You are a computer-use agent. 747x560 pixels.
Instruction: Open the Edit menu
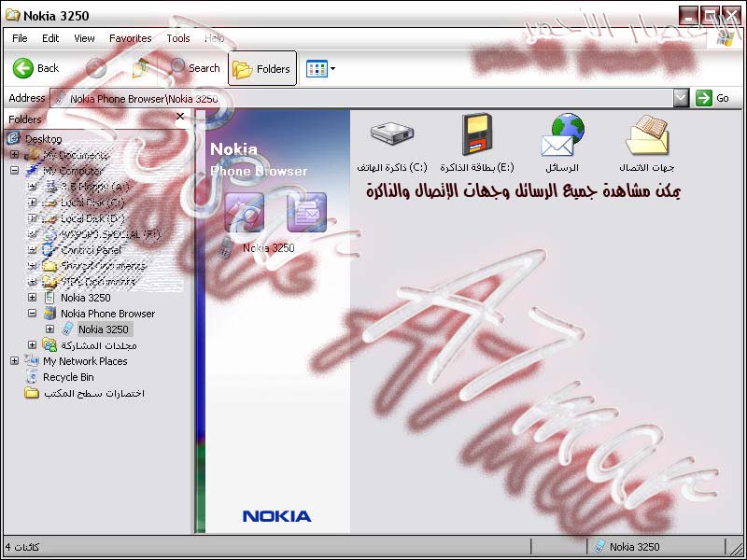(50, 38)
